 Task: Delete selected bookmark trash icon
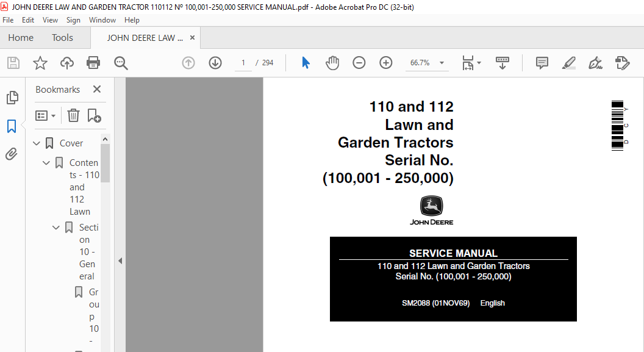(x=74, y=115)
